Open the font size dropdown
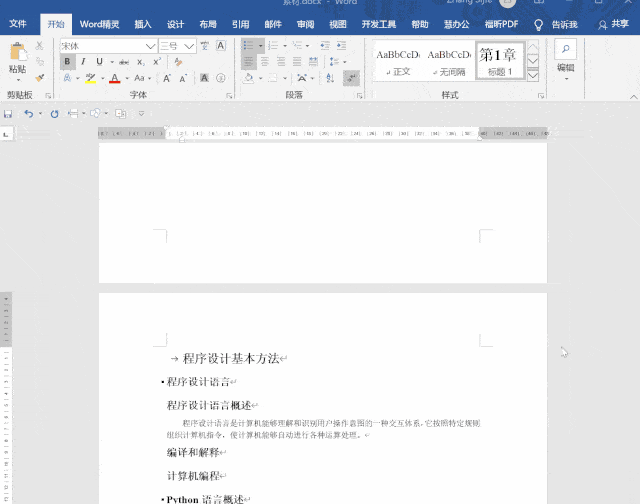The height and width of the screenshot is (504, 640). pyautogui.click(x=189, y=46)
